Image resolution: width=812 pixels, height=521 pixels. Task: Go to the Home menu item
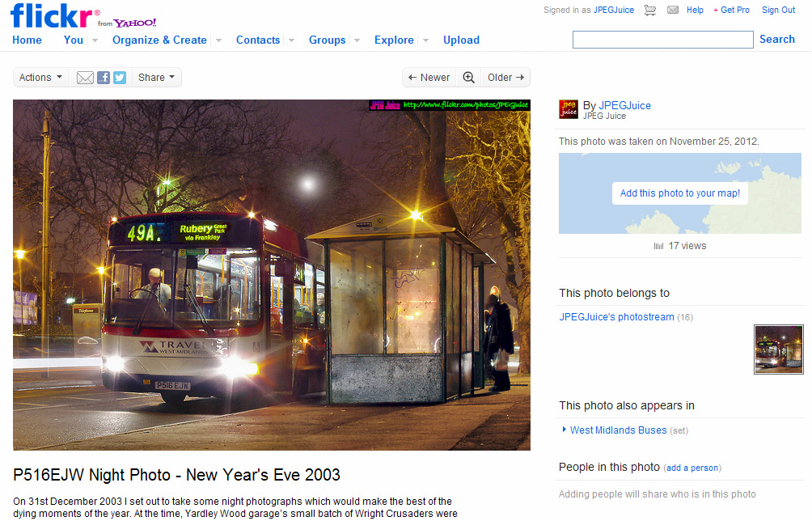(27, 40)
